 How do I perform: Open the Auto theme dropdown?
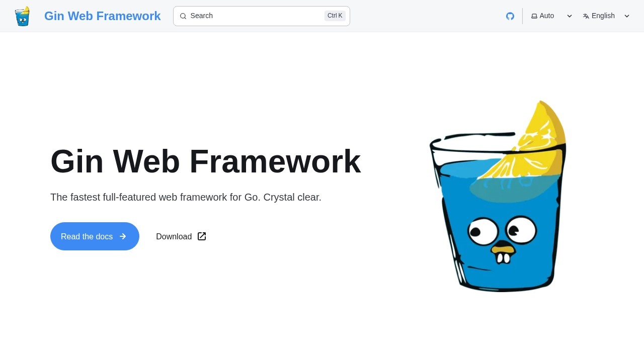552,16
